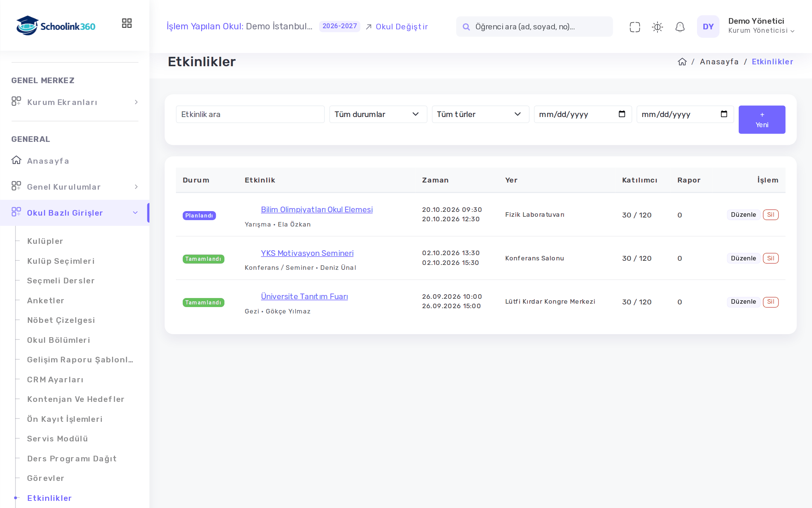Open Anketler menu item

click(45, 300)
